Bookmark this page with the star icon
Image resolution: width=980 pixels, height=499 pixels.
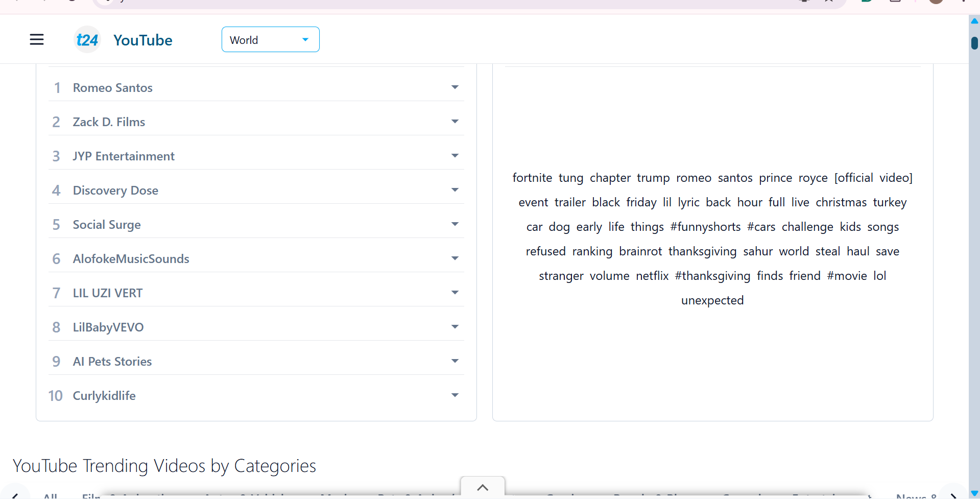tap(828, 2)
